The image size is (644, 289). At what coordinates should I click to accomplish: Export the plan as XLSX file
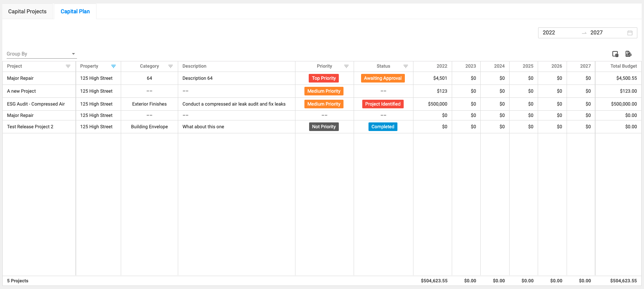point(628,54)
